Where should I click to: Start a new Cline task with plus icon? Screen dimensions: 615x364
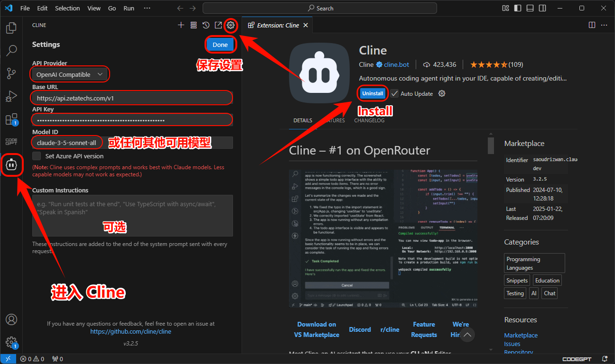(181, 25)
